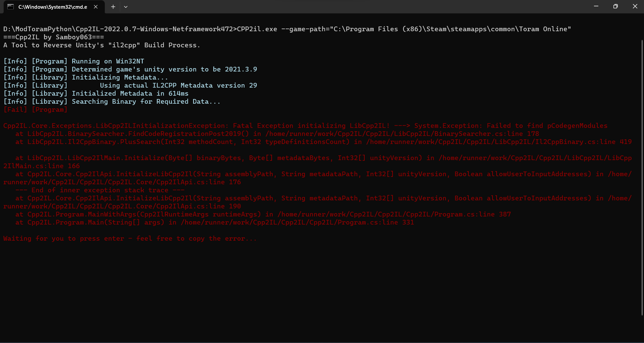Viewport: 644px width, 343px height.
Task: Click the cmd.exe icon on the tab
Action: (10, 7)
